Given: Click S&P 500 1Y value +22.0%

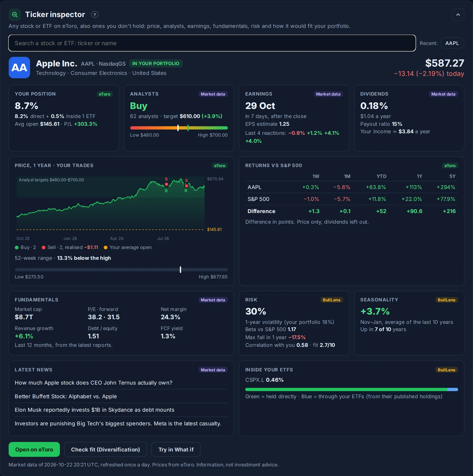Looking at the screenshot, I should click(x=412, y=199).
